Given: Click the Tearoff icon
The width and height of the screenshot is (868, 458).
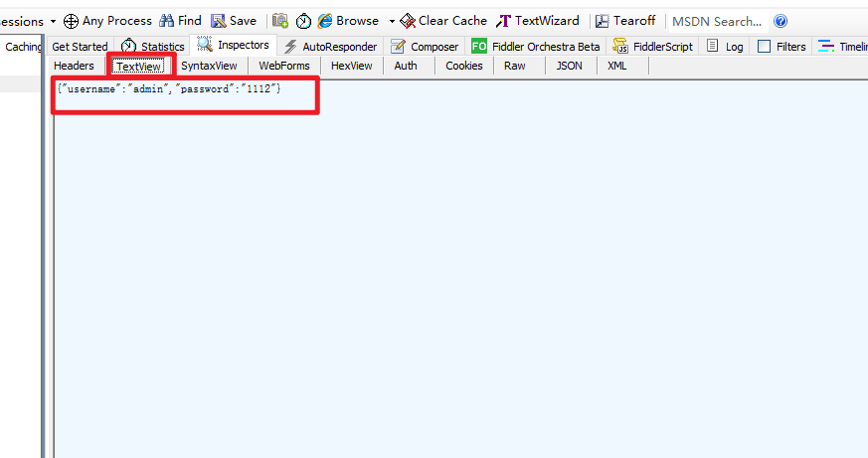Looking at the screenshot, I should 602,21.
